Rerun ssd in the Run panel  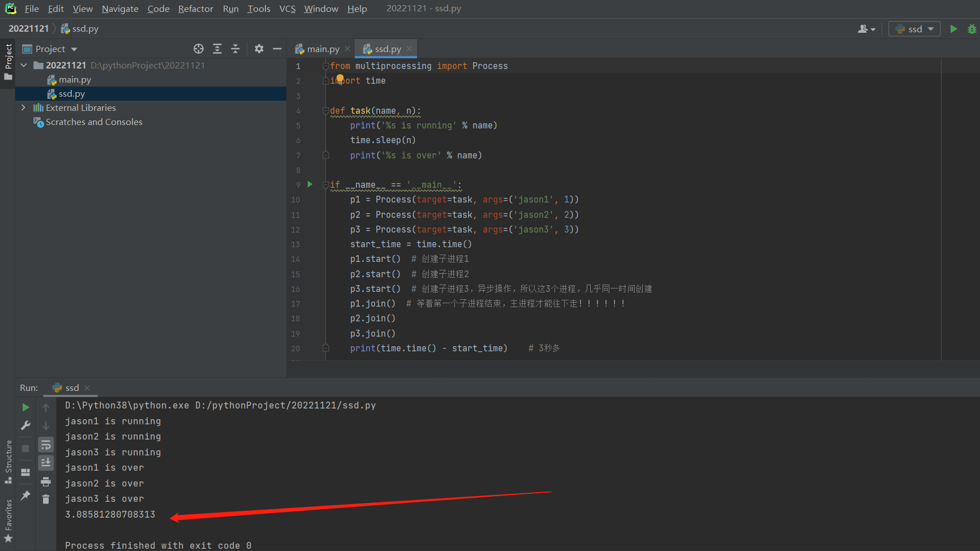[25, 407]
